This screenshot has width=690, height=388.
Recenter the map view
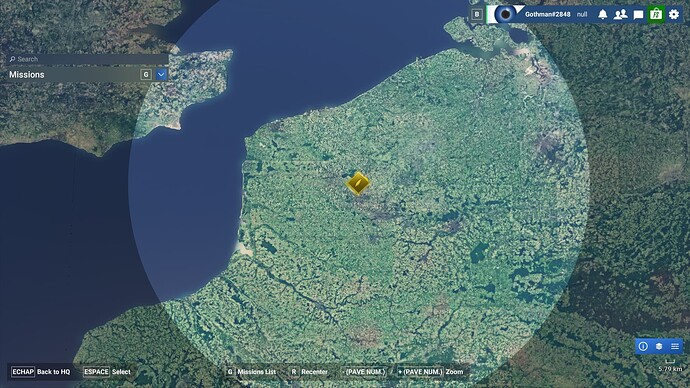309,372
